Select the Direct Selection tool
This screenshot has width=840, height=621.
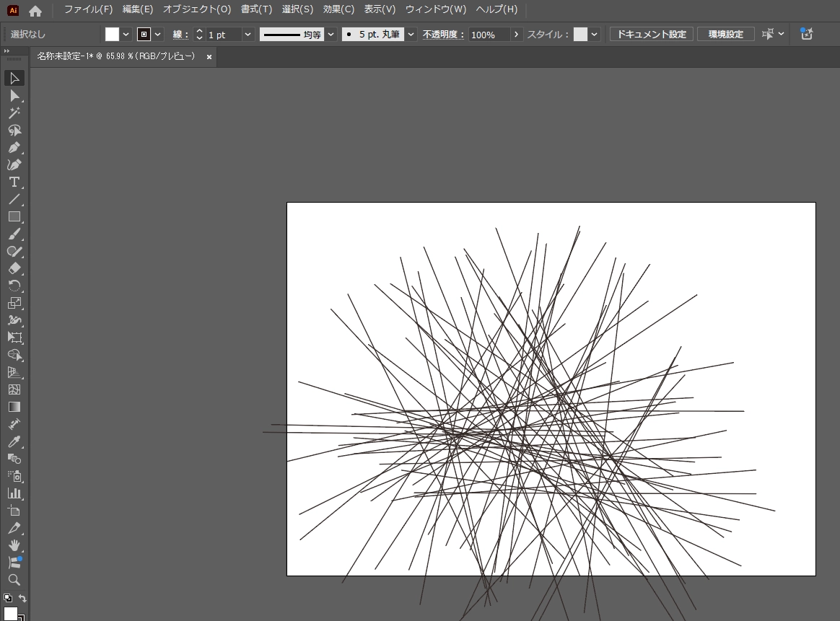tap(14, 95)
